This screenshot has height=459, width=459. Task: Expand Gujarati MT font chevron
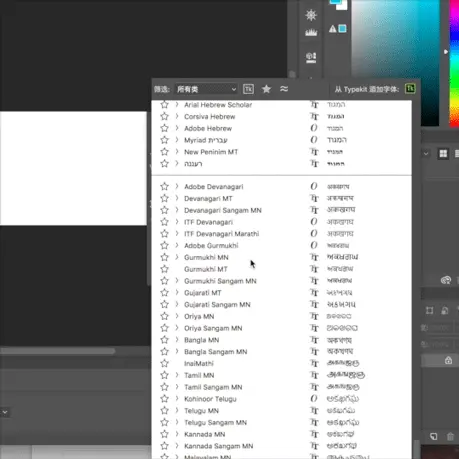pyautogui.click(x=177, y=292)
